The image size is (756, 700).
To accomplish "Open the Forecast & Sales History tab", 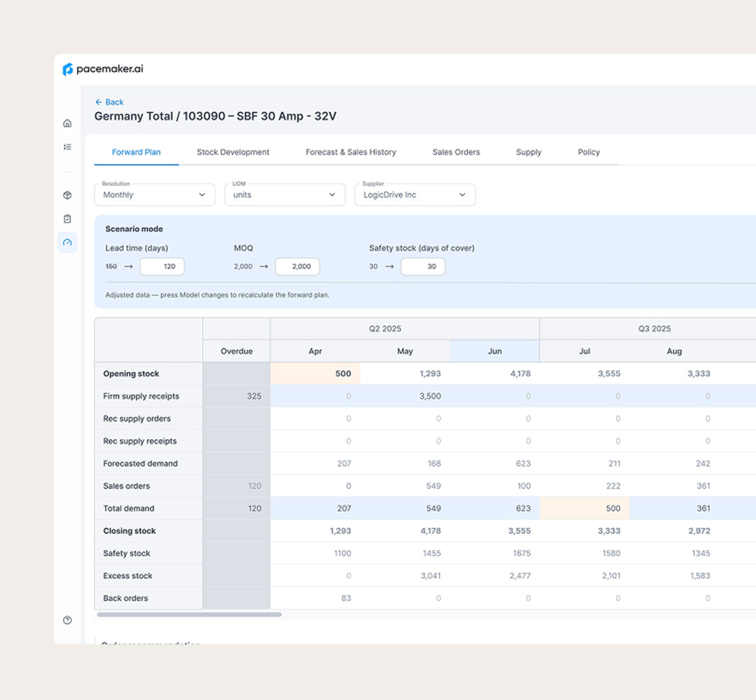I will click(351, 152).
